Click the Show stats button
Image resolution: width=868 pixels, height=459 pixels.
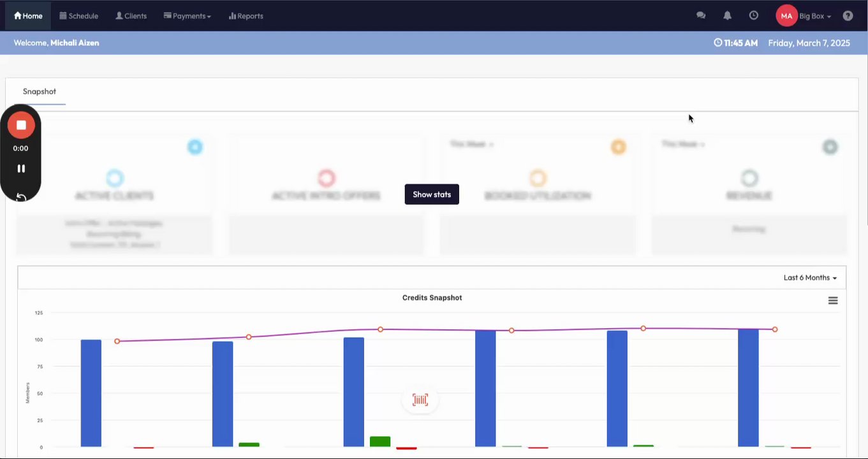[x=432, y=194]
